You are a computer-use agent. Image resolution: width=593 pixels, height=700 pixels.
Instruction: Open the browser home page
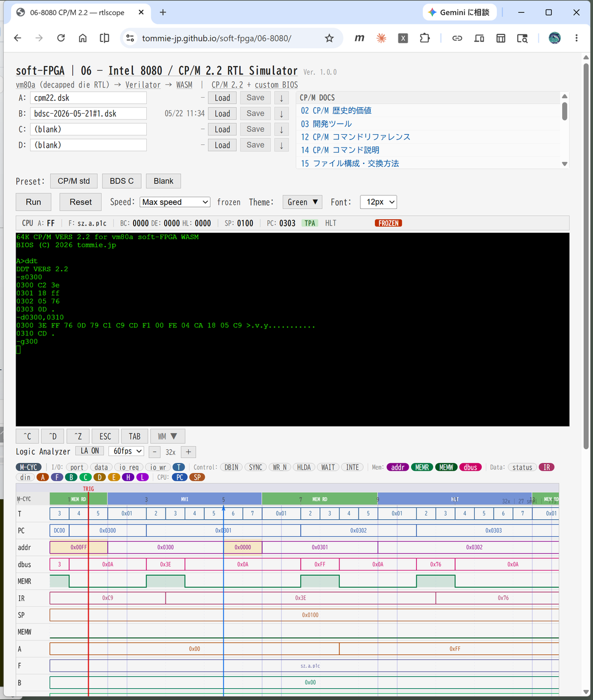pos(83,38)
